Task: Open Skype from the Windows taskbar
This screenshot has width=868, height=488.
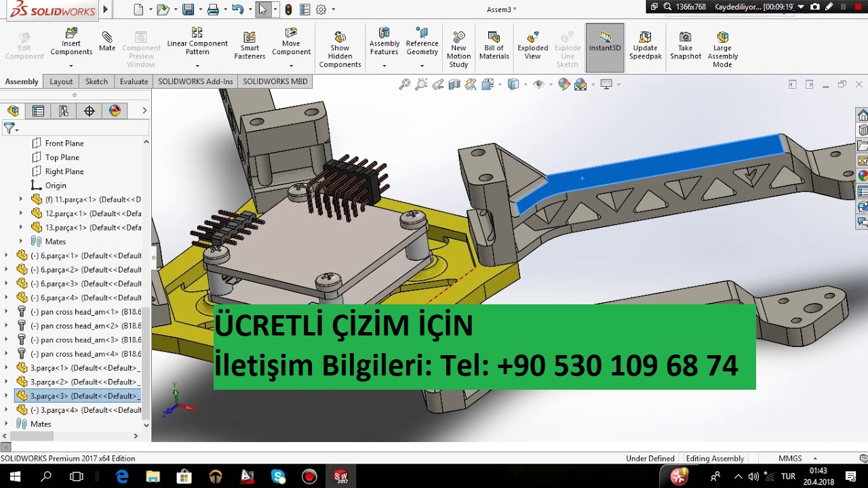Action: (278, 476)
